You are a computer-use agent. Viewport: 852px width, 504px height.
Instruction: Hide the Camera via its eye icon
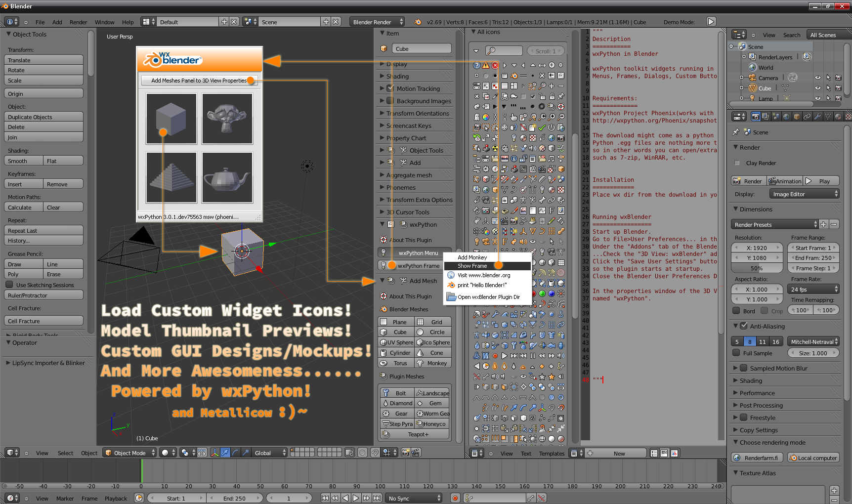click(x=817, y=78)
